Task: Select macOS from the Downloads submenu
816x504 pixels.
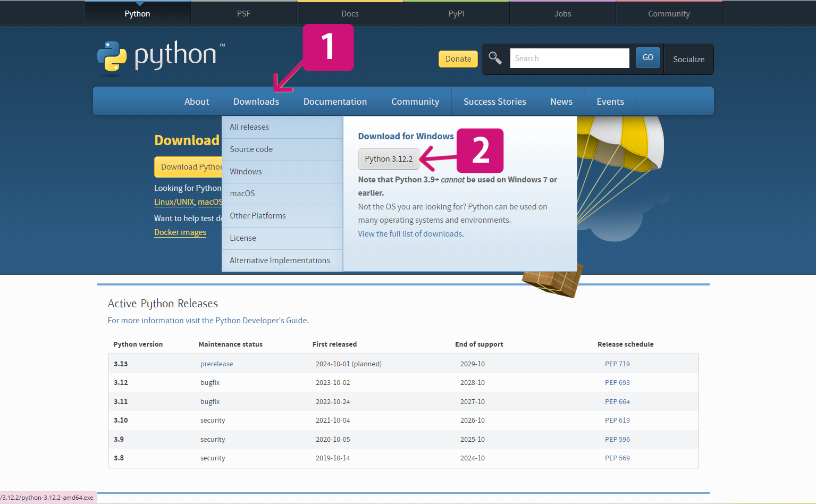Action: (x=242, y=194)
